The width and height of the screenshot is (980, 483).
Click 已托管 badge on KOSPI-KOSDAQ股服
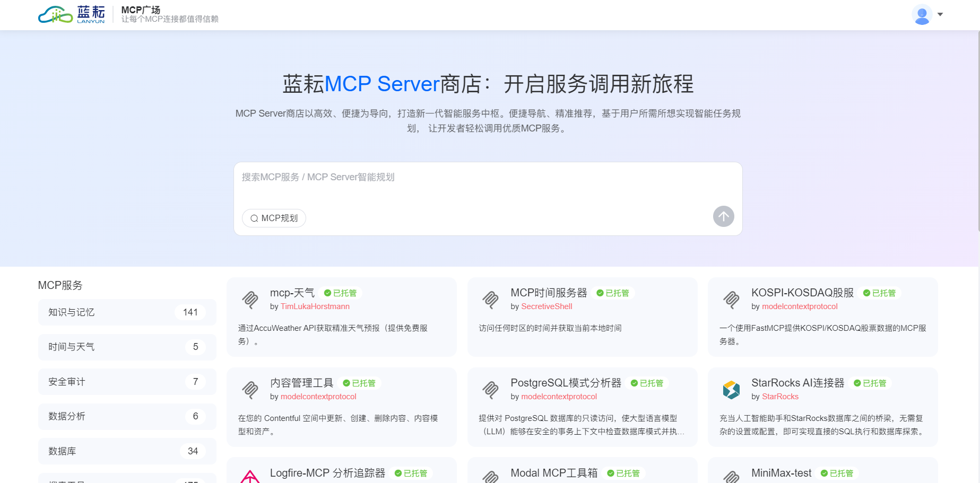(x=879, y=293)
